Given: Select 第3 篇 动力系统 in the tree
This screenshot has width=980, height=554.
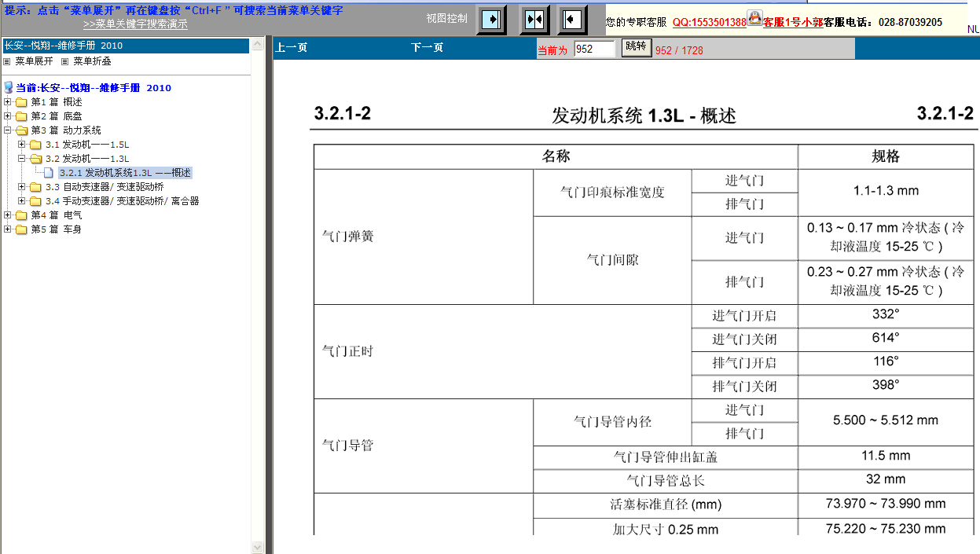Looking at the screenshot, I should (66, 130).
